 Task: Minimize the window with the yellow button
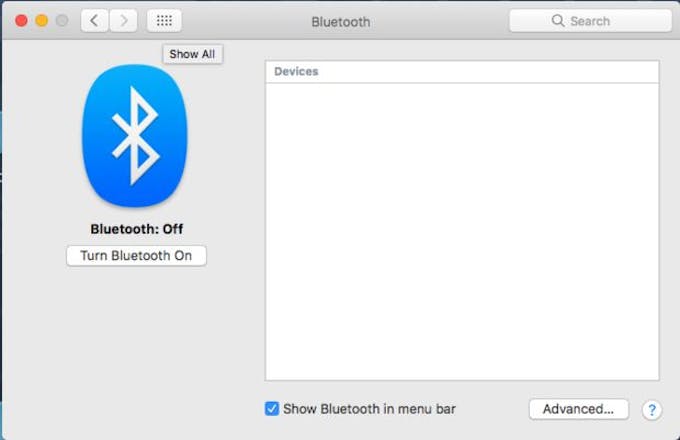click(42, 20)
